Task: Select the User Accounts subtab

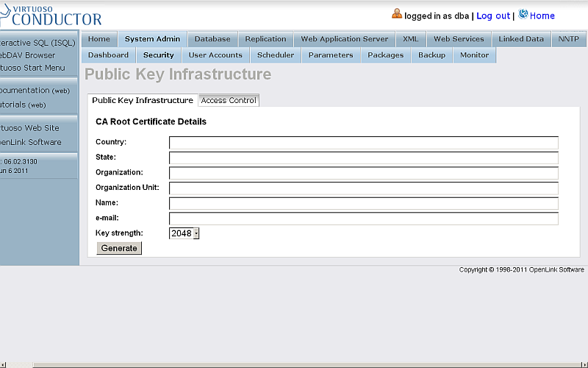Action: (x=215, y=55)
